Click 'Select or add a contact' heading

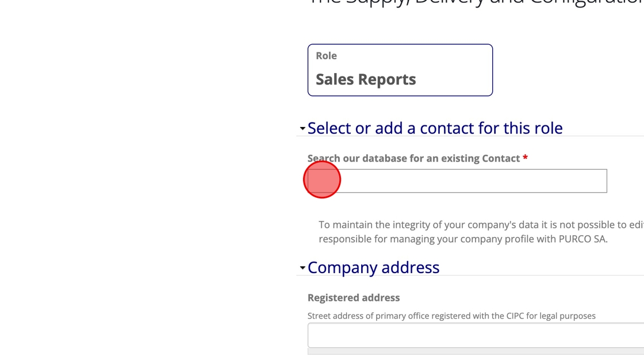click(435, 128)
